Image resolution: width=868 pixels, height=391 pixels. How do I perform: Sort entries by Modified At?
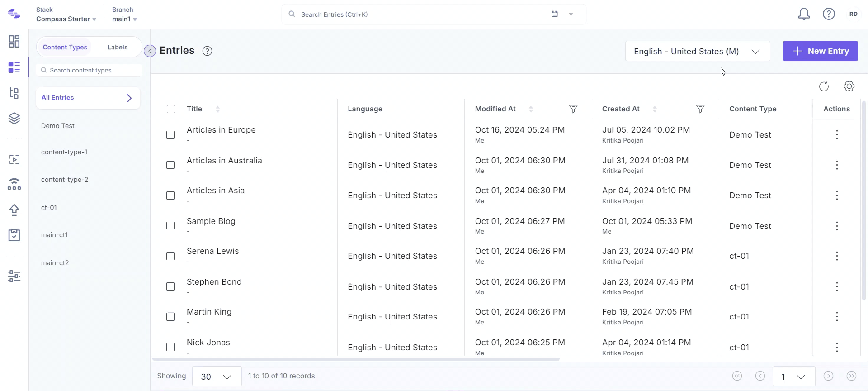(531, 109)
